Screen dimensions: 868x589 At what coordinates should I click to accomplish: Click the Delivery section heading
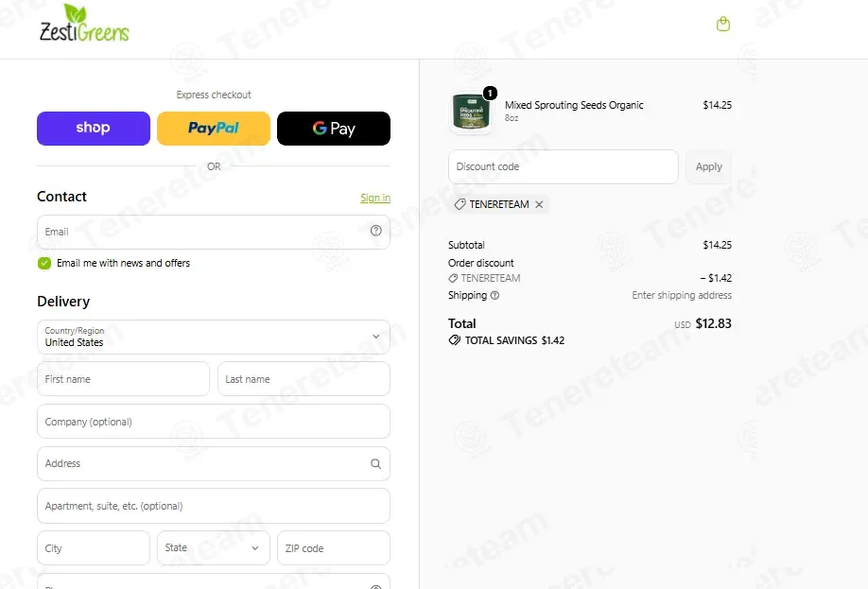63,302
